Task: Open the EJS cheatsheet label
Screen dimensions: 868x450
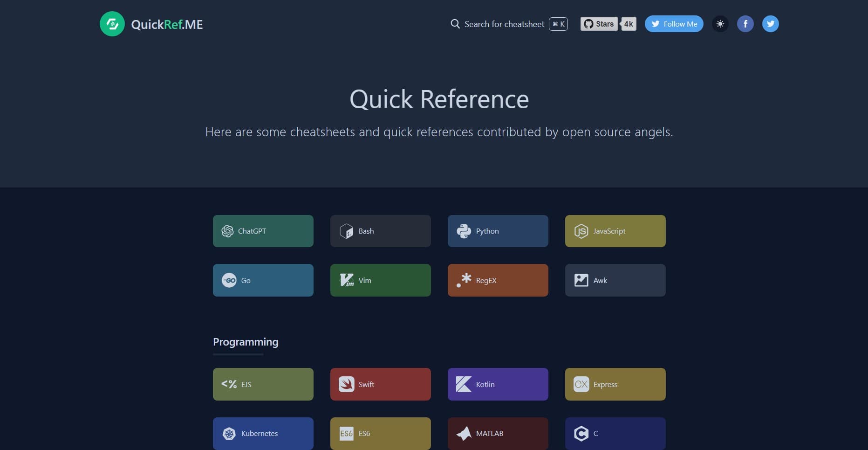Action: point(246,384)
